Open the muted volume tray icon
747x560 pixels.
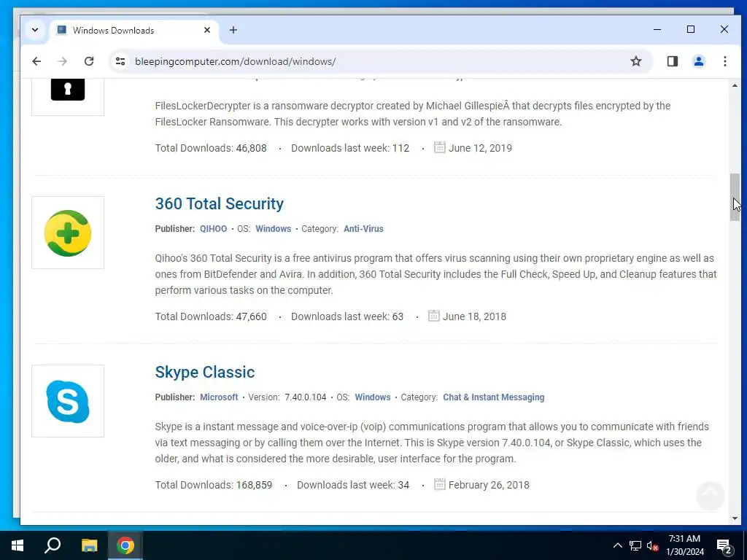click(x=652, y=545)
